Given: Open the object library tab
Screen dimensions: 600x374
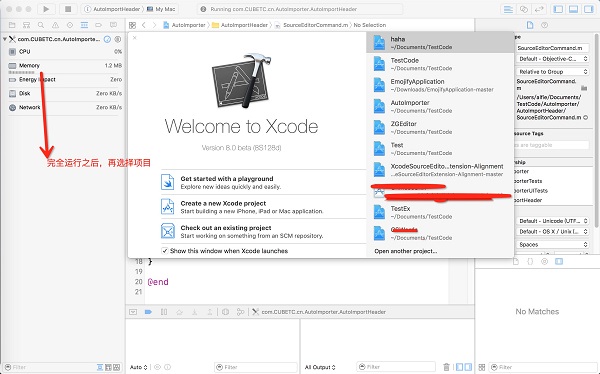Looking at the screenshot, I should click(545, 261).
